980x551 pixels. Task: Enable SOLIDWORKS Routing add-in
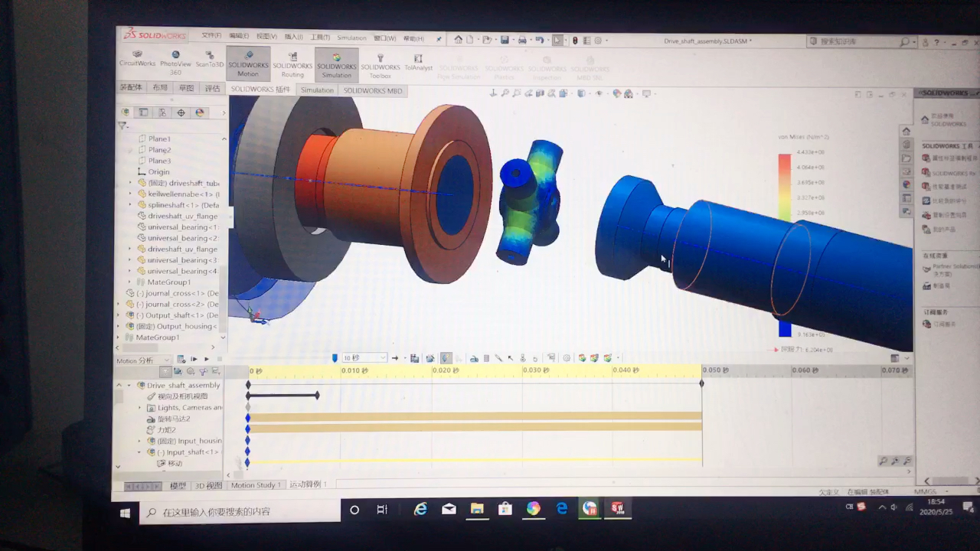(292, 64)
